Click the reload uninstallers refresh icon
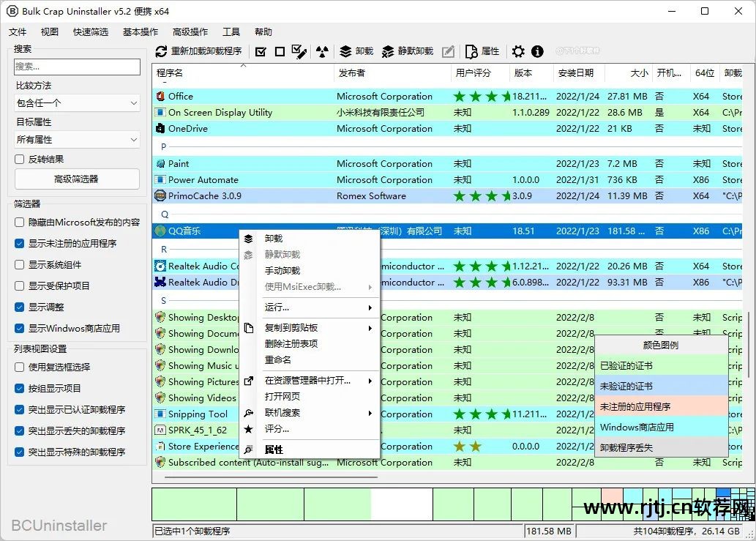This screenshot has height=541, width=756. pyautogui.click(x=162, y=51)
